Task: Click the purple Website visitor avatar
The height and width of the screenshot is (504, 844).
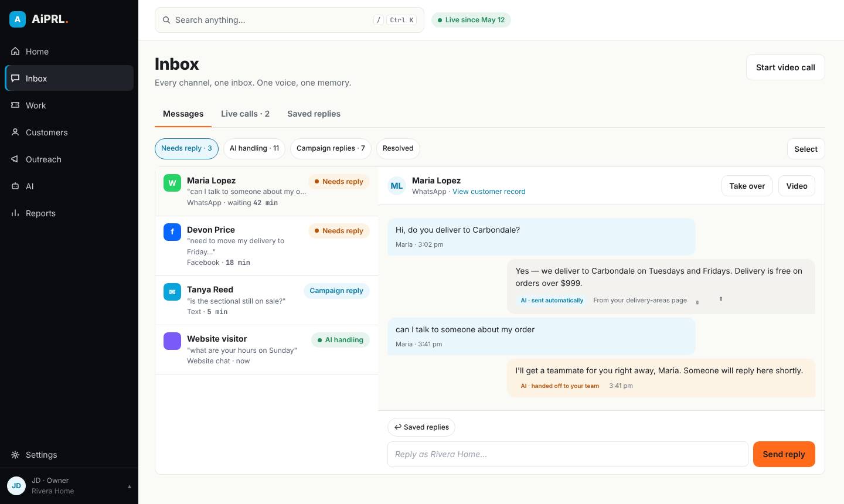Action: [172, 341]
